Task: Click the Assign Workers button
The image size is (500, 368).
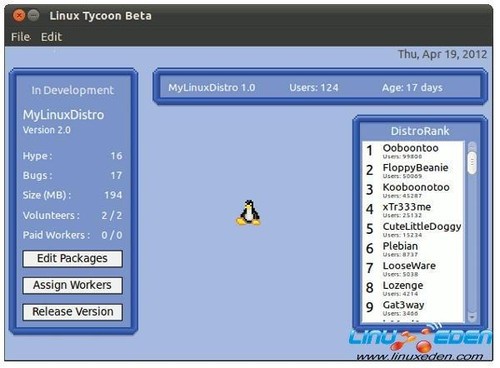Action: pyautogui.click(x=72, y=285)
